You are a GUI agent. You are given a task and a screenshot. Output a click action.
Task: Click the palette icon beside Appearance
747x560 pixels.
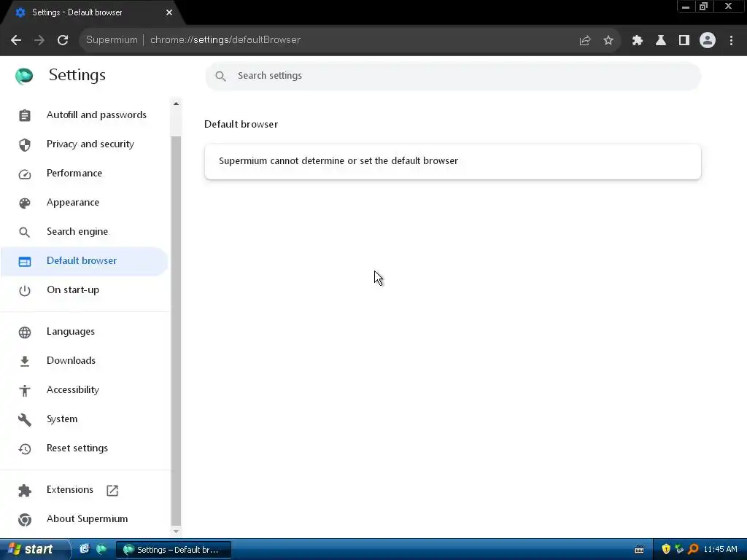tap(25, 203)
